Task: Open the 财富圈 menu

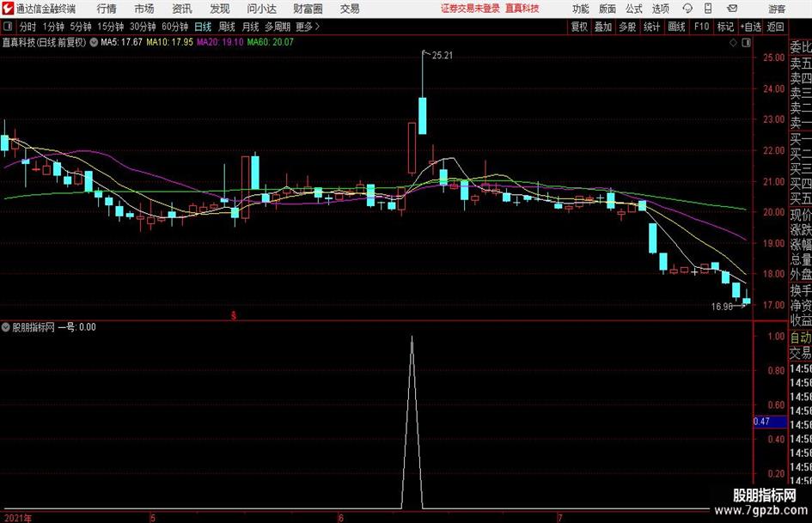Action: (x=308, y=9)
